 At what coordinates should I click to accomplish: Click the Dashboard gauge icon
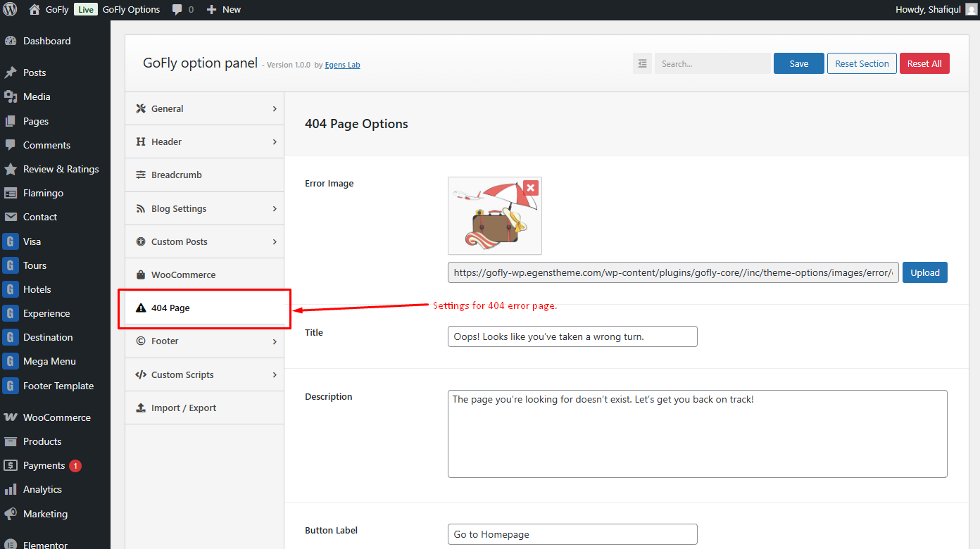[11, 41]
